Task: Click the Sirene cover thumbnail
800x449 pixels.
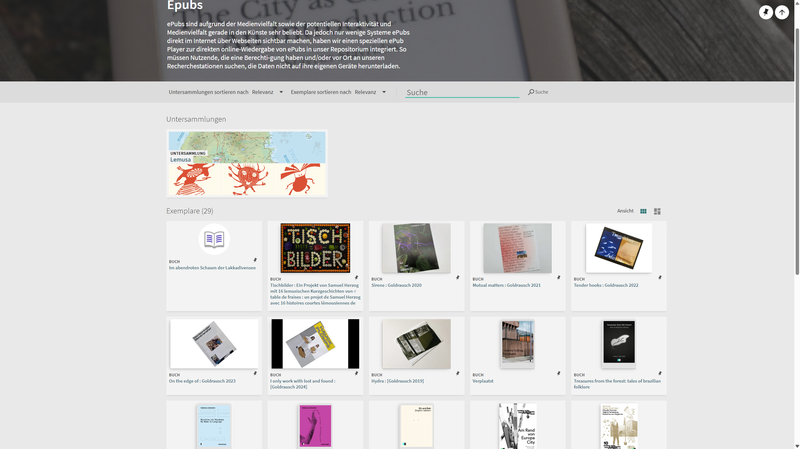Action: [x=417, y=248]
